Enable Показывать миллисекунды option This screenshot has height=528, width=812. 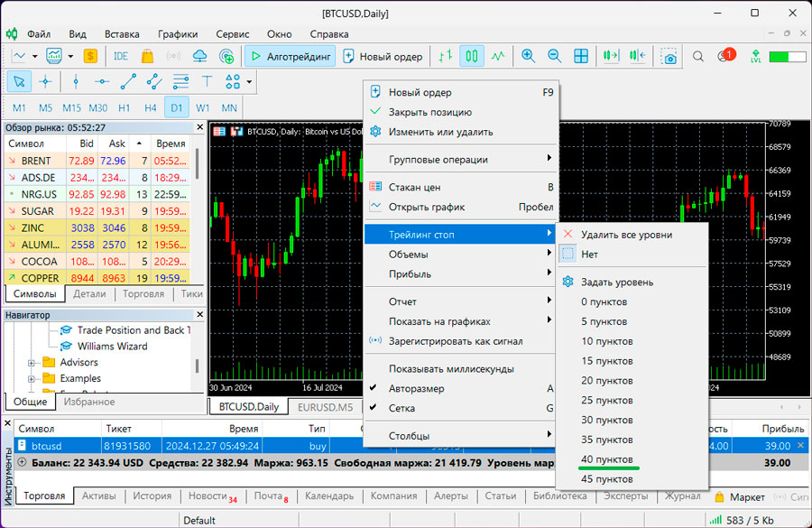[451, 368]
